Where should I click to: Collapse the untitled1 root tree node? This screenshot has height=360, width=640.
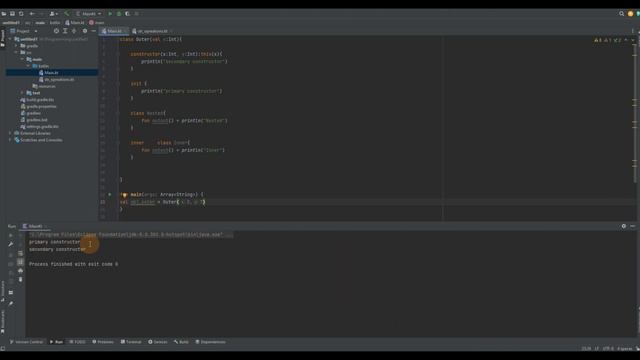pos(10,39)
